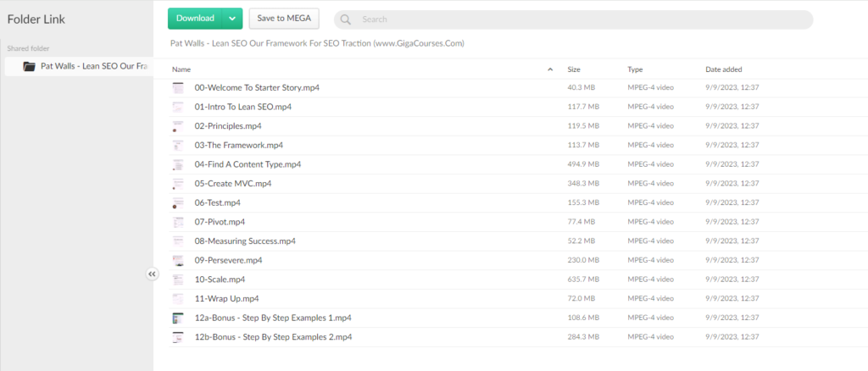Sort files by Type column
The height and width of the screenshot is (371, 868).
point(635,69)
